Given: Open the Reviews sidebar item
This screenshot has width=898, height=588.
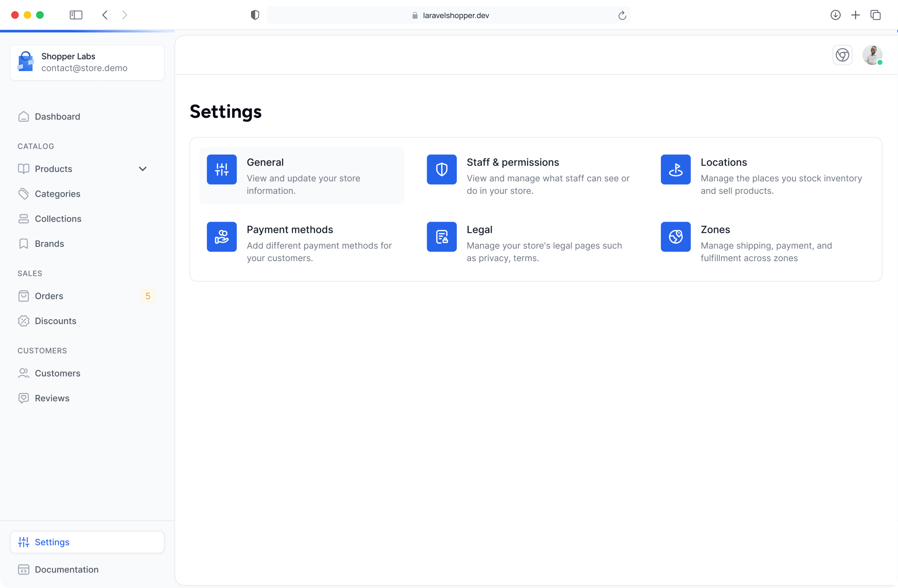Looking at the screenshot, I should coord(52,398).
